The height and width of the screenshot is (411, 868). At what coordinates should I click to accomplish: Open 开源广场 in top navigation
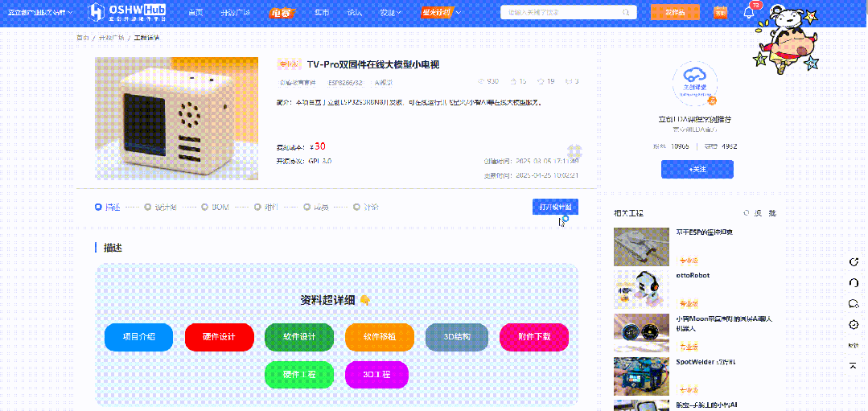235,12
